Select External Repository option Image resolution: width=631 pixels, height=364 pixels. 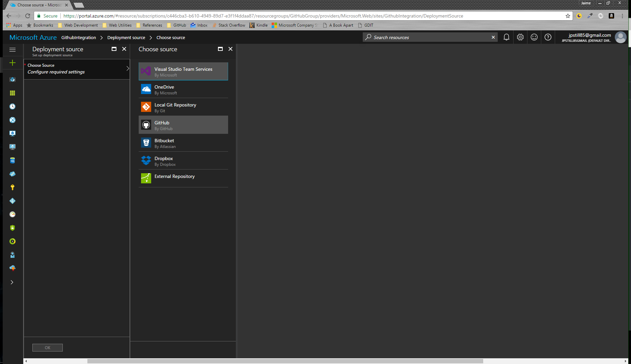(x=183, y=178)
